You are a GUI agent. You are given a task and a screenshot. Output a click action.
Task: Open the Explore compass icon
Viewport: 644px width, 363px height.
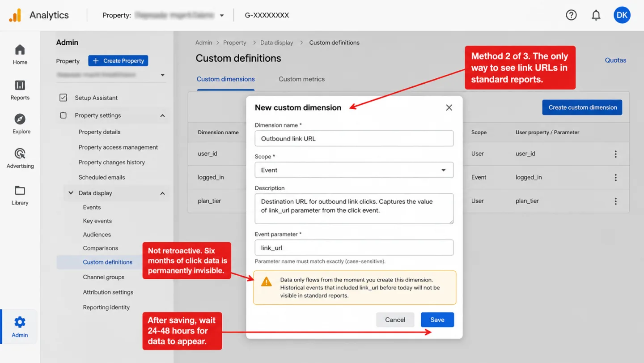point(20,119)
